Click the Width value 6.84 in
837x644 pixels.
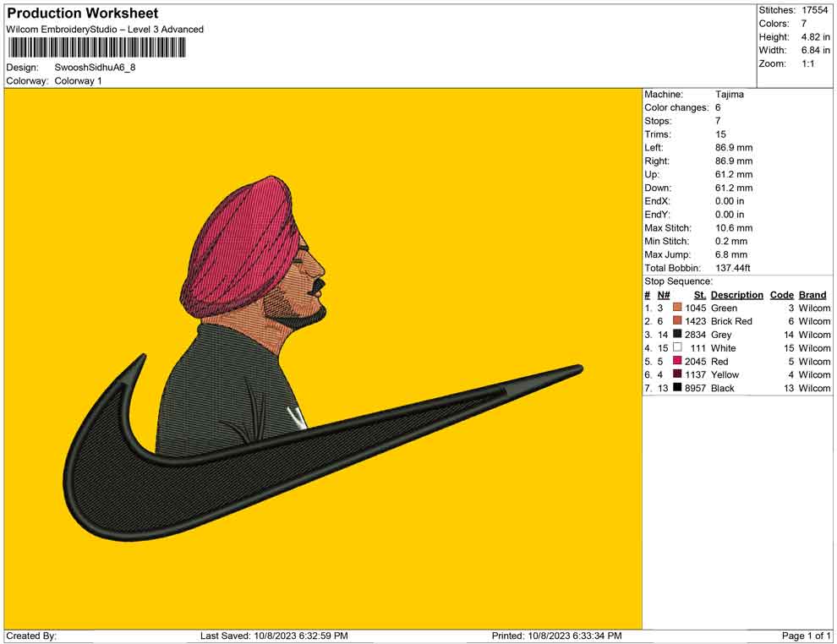tap(815, 50)
